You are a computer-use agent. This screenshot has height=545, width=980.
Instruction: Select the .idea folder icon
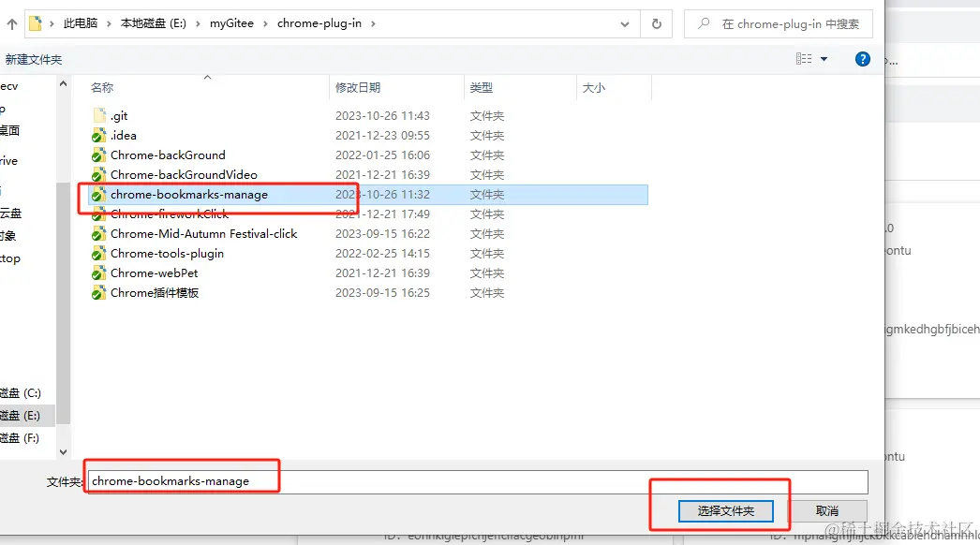coord(98,136)
